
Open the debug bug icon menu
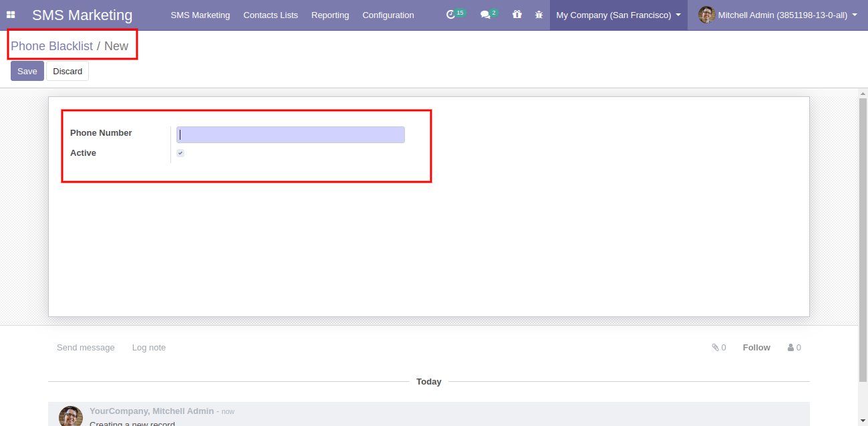[x=539, y=14]
